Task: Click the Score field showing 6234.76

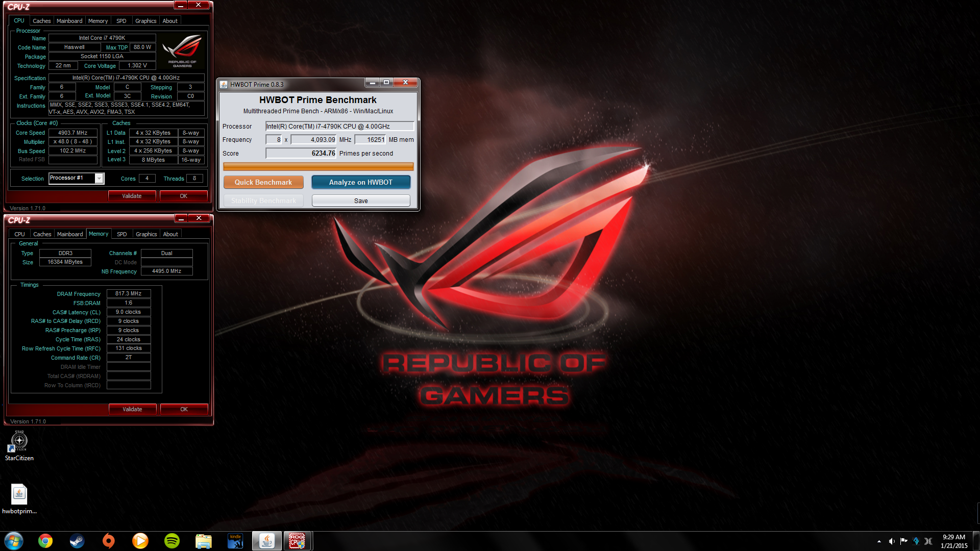Action: [301, 153]
